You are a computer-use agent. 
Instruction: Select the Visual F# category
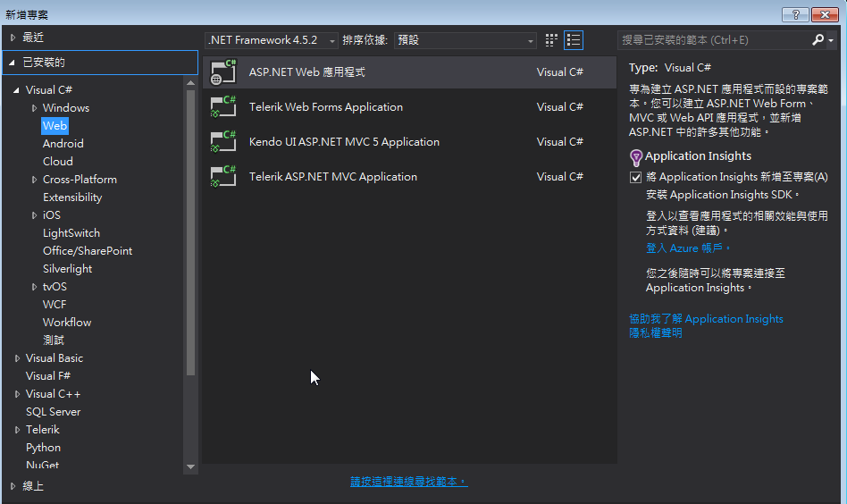click(x=48, y=376)
